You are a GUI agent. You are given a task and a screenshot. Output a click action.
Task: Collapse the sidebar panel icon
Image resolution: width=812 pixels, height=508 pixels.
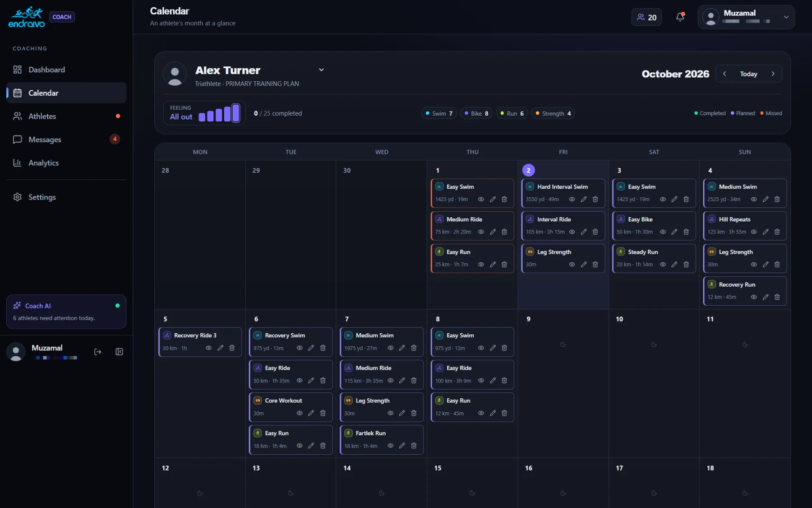pyautogui.click(x=119, y=352)
